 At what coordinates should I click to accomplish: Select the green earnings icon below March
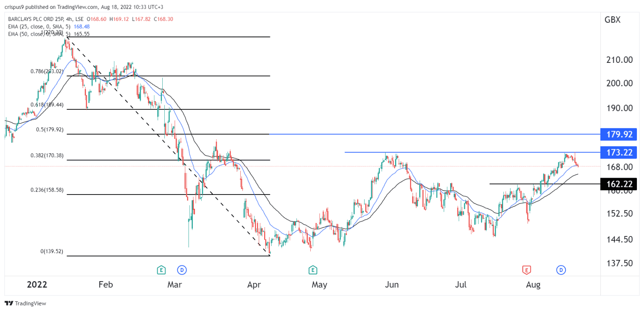point(161,270)
